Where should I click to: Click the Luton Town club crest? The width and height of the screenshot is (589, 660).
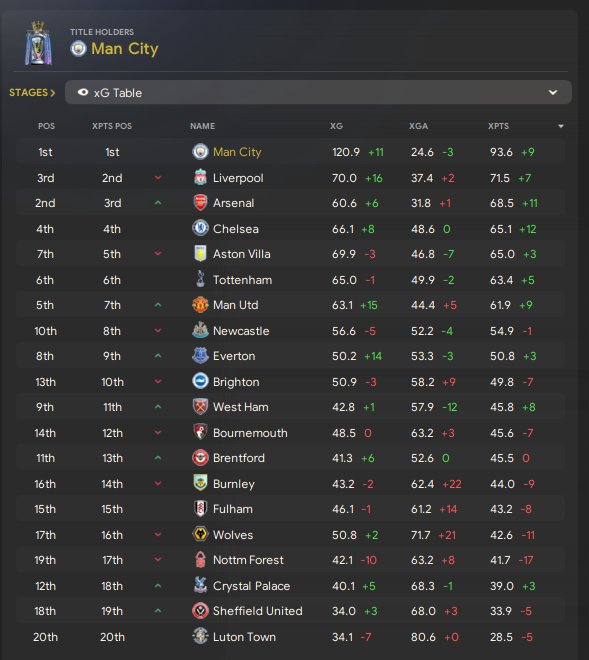pos(200,636)
